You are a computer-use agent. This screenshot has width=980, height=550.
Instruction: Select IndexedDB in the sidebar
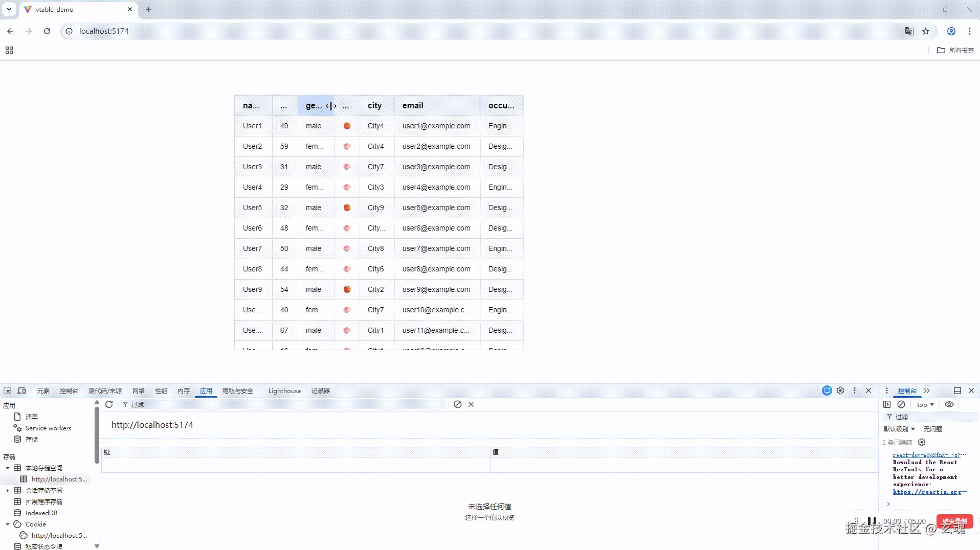[41, 513]
